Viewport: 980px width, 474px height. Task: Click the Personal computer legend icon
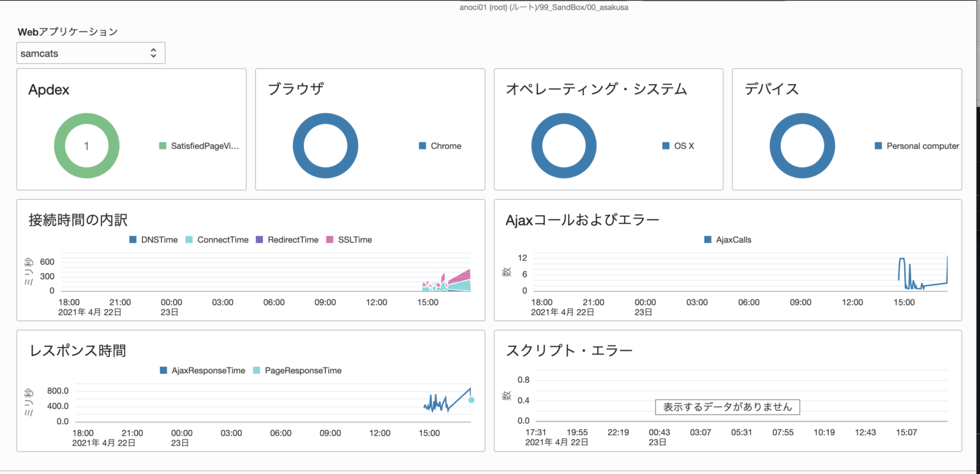click(877, 145)
